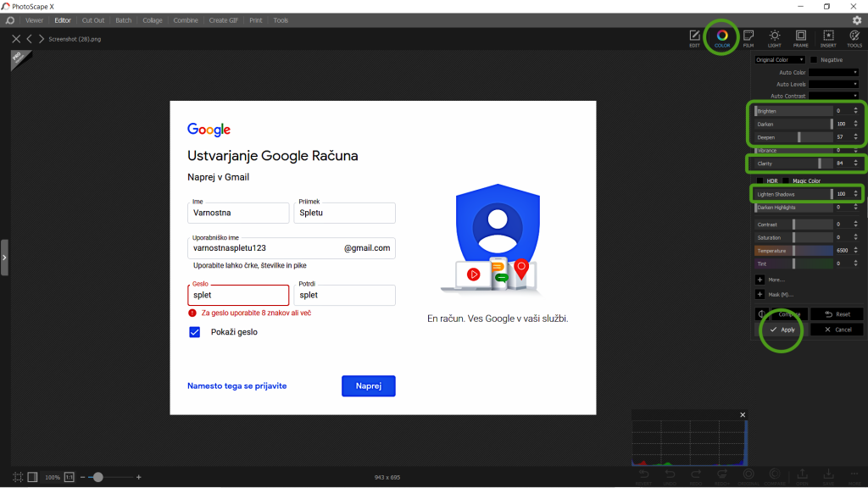Click the REVERT icon in bottom bar
868x488 pixels.
[643, 476]
